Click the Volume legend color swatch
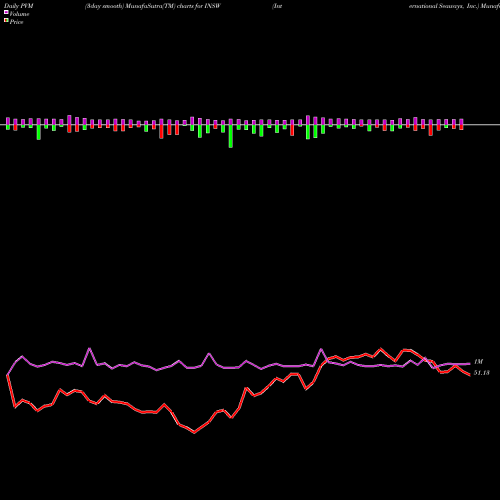This screenshot has height=500, width=500. (x=6, y=13)
